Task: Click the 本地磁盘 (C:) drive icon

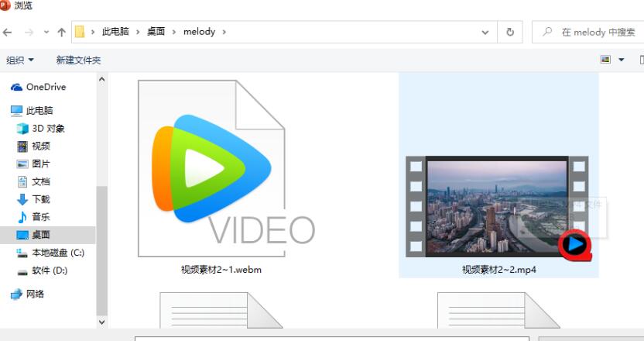Action: tap(22, 253)
